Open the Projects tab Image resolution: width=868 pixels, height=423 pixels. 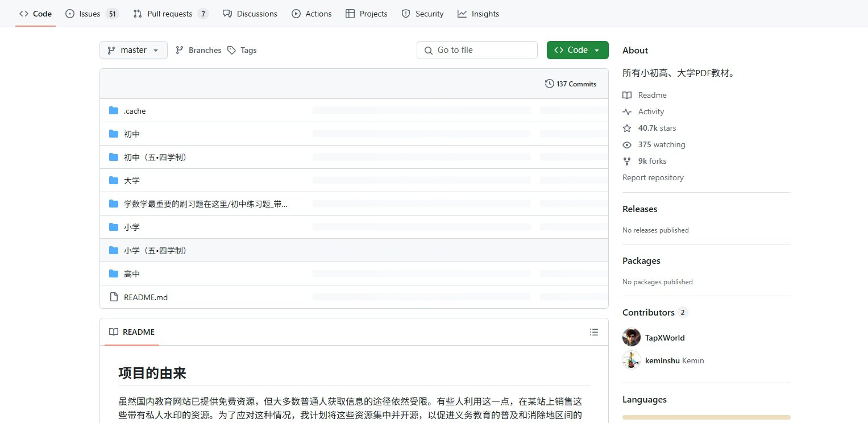click(x=367, y=14)
